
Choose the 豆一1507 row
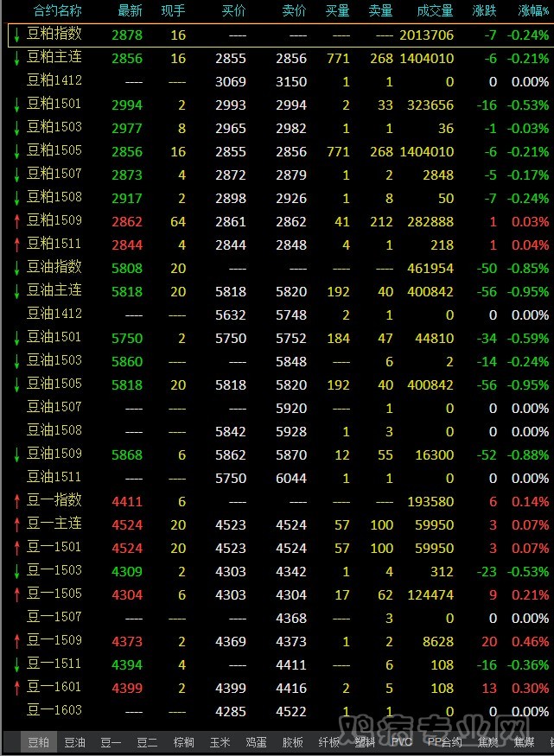[x=281, y=618]
